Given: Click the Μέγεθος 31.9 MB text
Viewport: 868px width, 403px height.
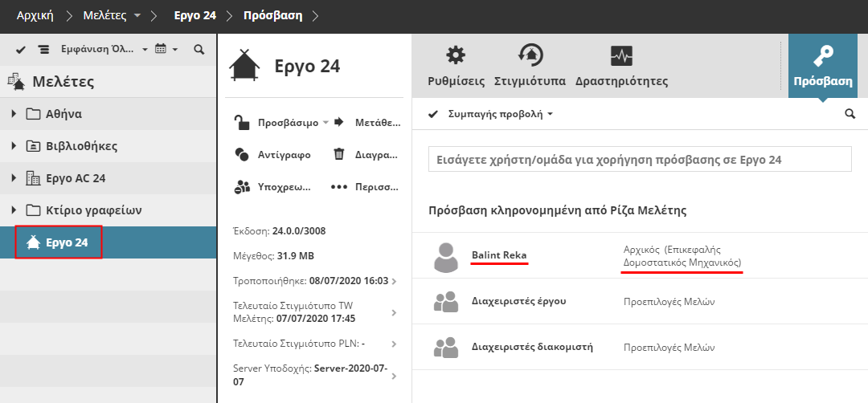Looking at the screenshot, I should tap(274, 256).
